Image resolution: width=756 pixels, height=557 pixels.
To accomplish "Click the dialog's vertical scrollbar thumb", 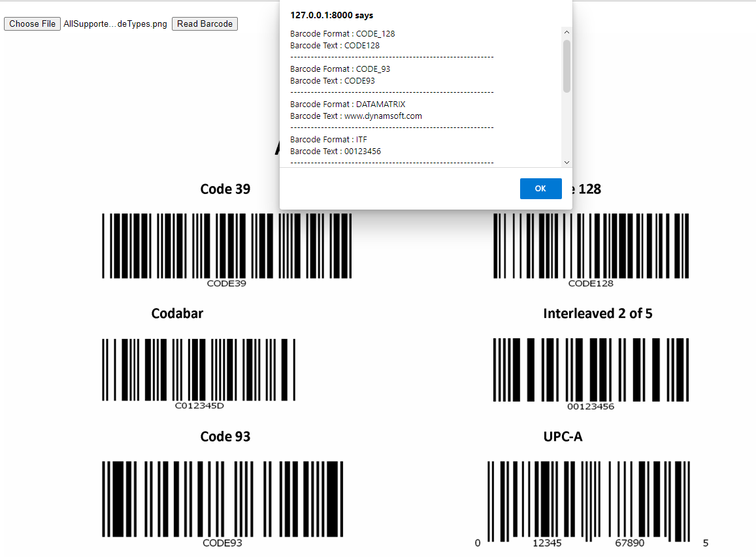I will point(567,65).
